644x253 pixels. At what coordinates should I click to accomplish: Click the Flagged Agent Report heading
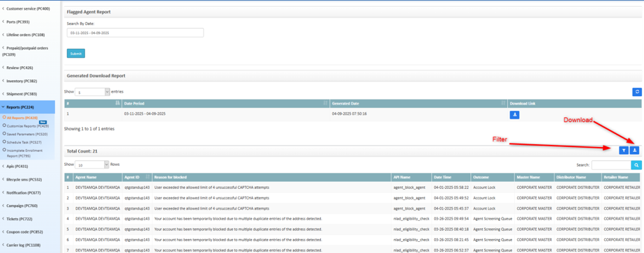point(89,12)
